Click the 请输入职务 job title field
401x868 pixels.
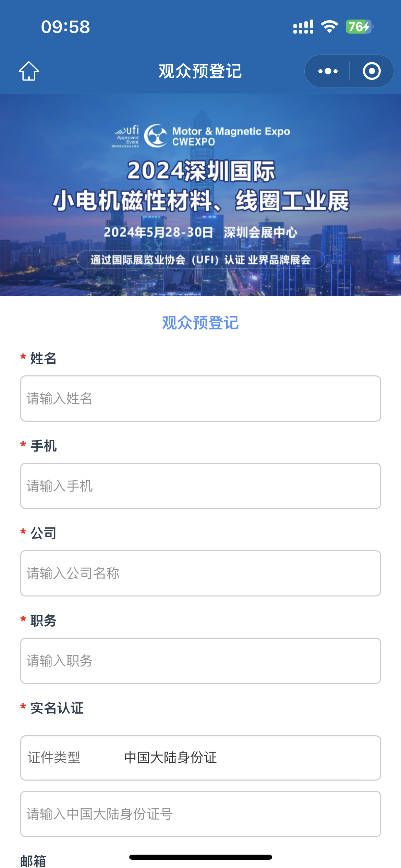[x=200, y=661]
